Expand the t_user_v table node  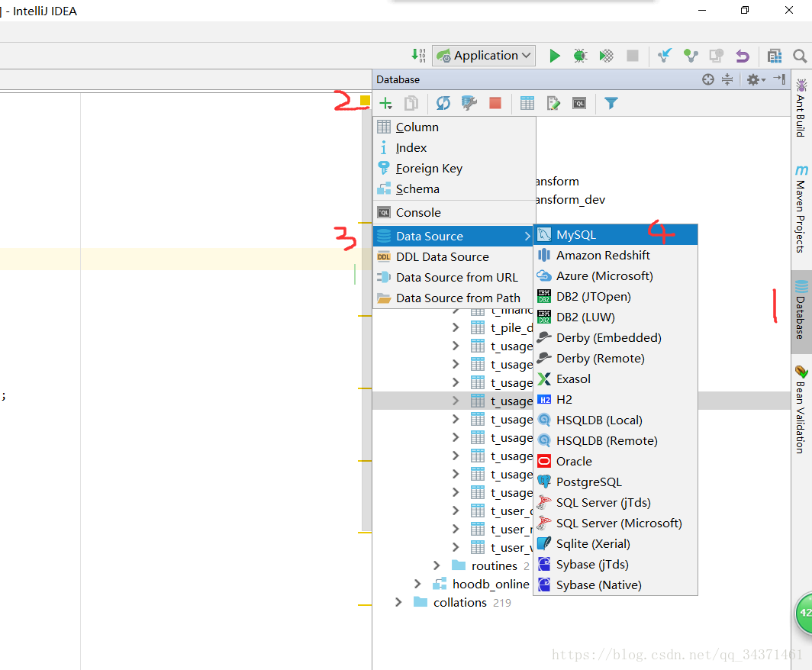tap(456, 547)
